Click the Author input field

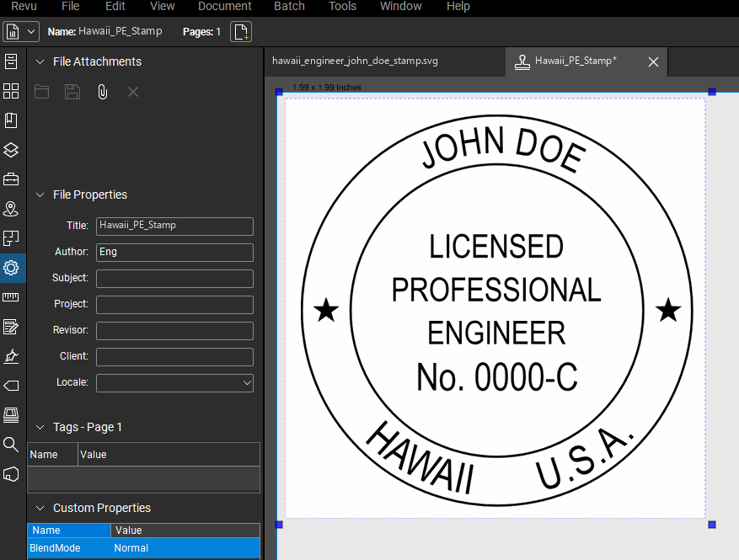175,253
